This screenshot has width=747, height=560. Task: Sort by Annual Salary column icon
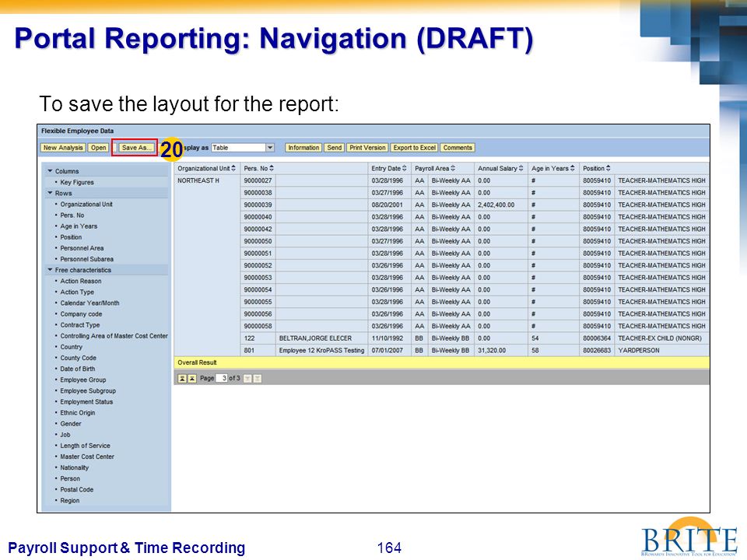521,168
